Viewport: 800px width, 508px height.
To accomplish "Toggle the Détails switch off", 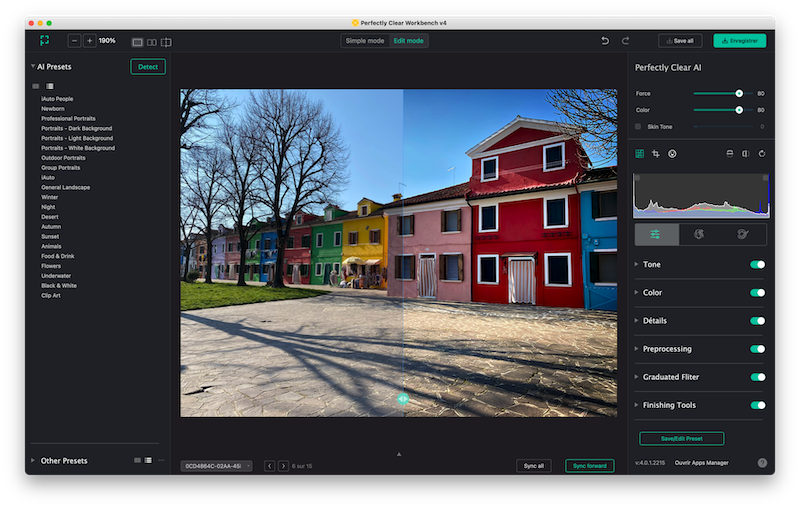I will (758, 321).
